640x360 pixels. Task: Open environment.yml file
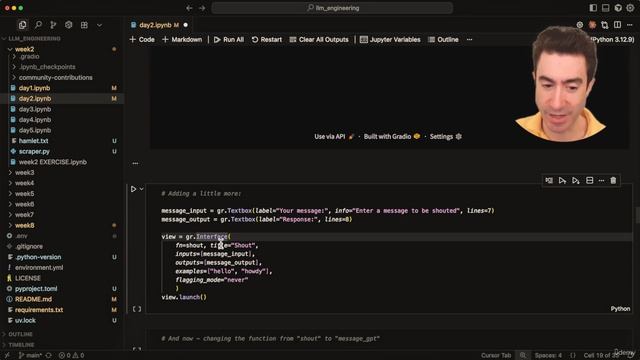point(39,268)
